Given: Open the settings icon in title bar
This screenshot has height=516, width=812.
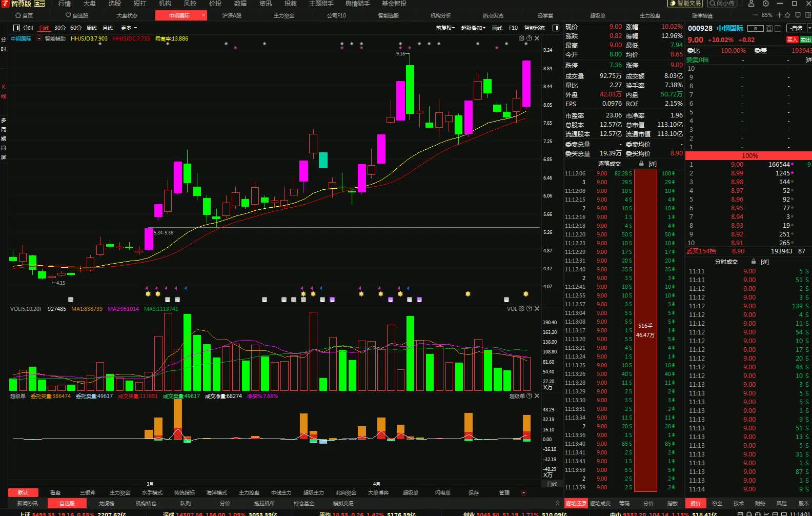Looking at the screenshot, I should [x=766, y=3].
